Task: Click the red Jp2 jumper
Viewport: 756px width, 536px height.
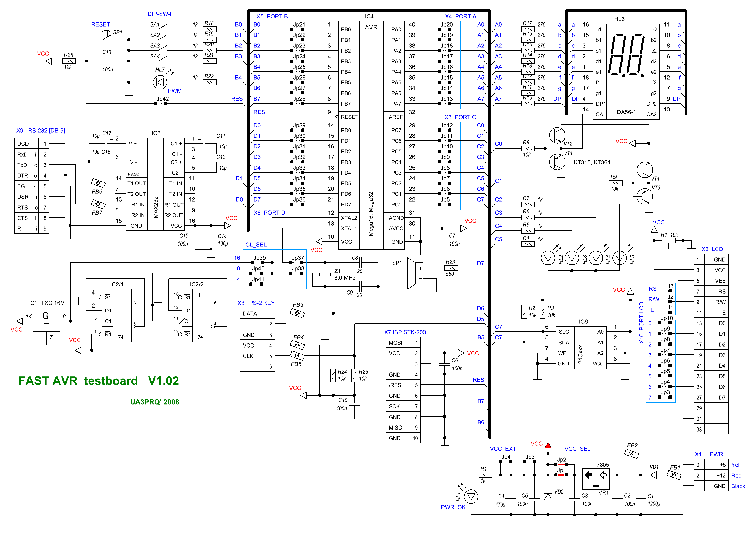Action: pyautogui.click(x=561, y=464)
